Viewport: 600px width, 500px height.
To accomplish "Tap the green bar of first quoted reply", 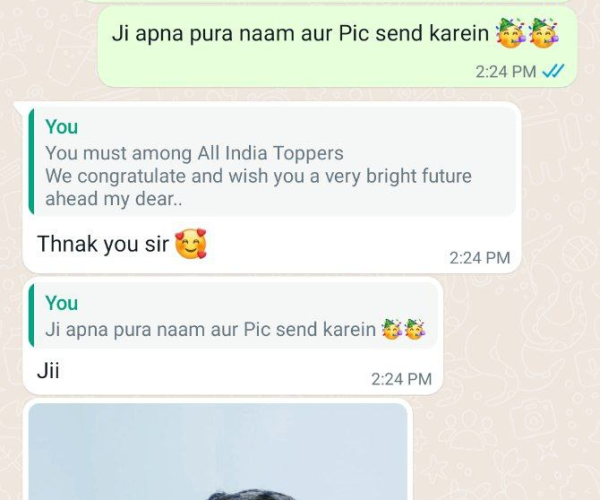I will coord(31,161).
